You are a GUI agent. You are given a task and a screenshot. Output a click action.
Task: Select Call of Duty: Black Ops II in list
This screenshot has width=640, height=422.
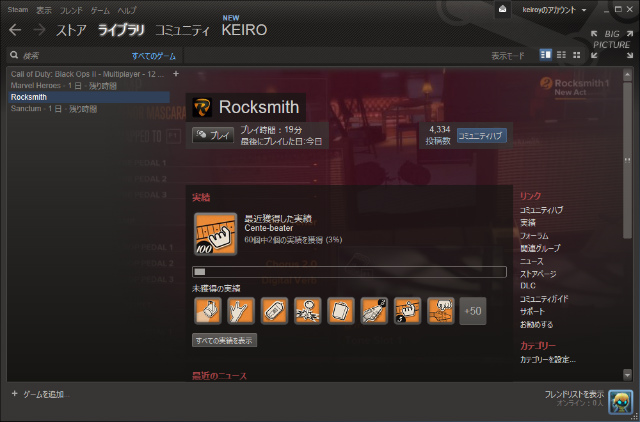click(x=87, y=74)
